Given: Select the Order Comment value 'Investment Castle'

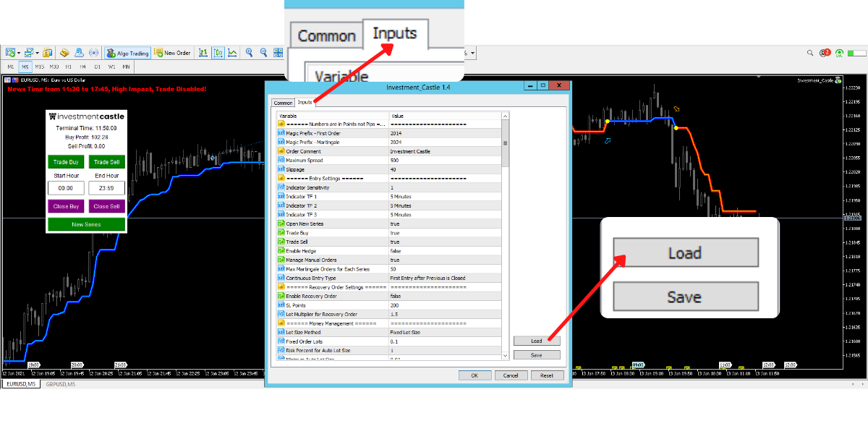Looking at the screenshot, I should (x=445, y=151).
